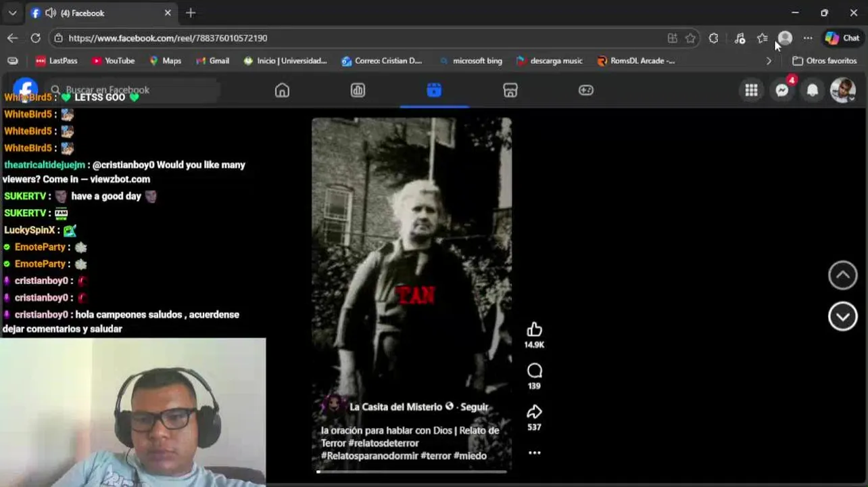Click the streamer webcam overlay
Viewport: 868px width, 487px height.
click(x=133, y=413)
